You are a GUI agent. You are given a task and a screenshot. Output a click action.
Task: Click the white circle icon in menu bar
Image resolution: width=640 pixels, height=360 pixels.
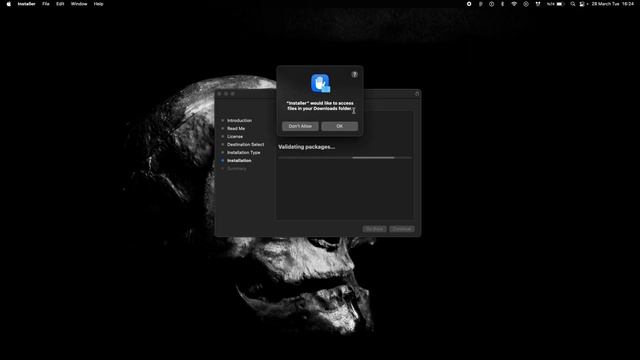coord(469,4)
